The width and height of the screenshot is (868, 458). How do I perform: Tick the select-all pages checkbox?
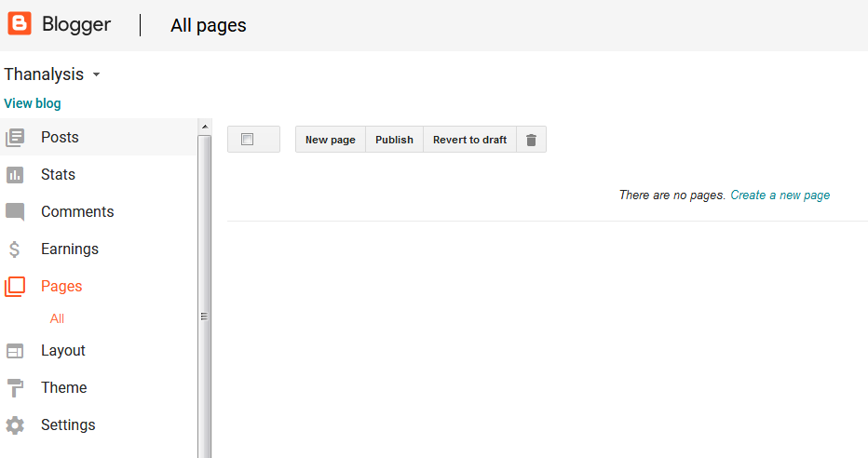(248, 140)
